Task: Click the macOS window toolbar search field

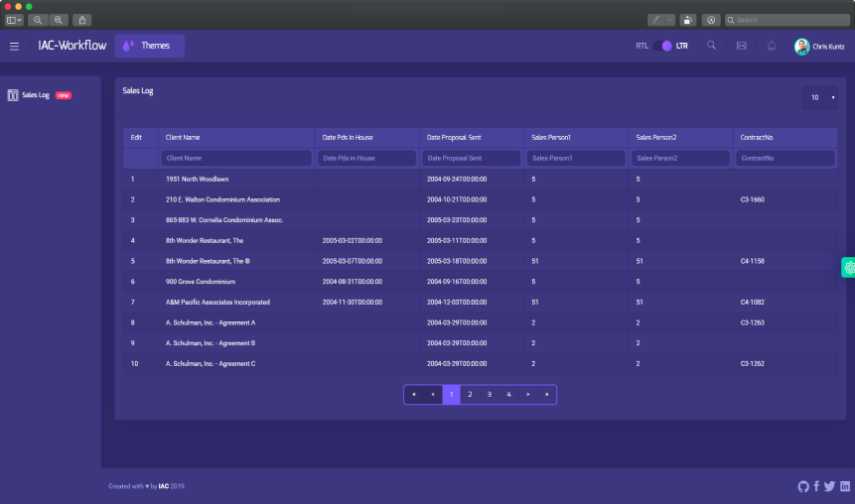Action: click(x=786, y=20)
